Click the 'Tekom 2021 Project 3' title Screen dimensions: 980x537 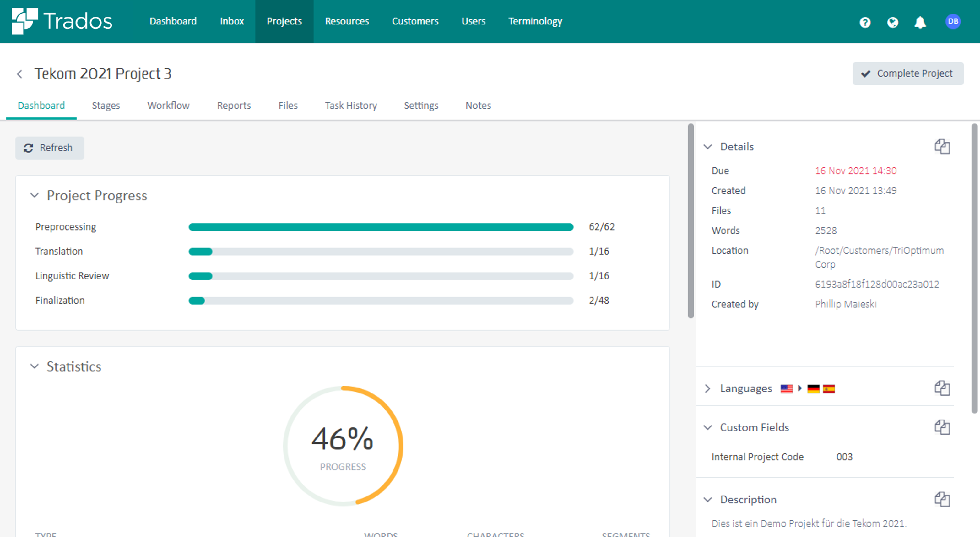(x=103, y=73)
